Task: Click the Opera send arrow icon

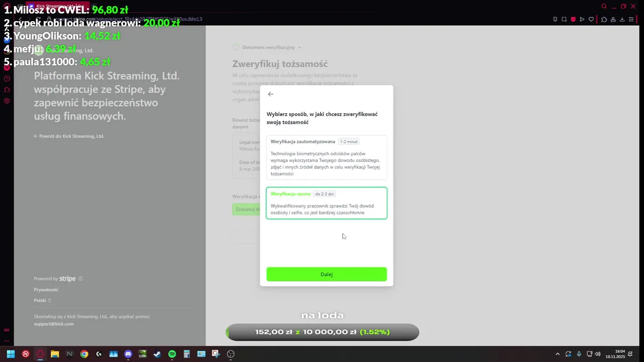Action: (x=582, y=19)
